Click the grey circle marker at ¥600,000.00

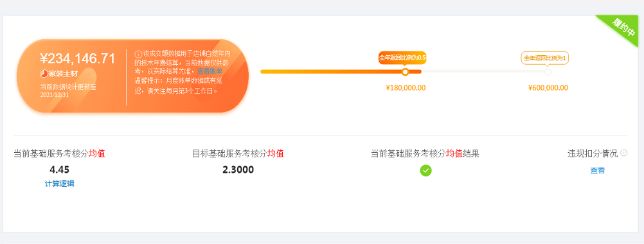pyautogui.click(x=548, y=72)
